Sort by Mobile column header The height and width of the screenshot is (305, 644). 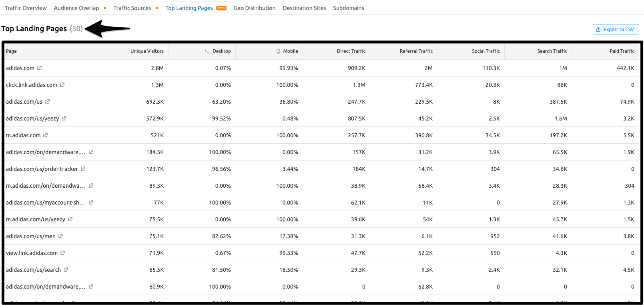click(291, 51)
